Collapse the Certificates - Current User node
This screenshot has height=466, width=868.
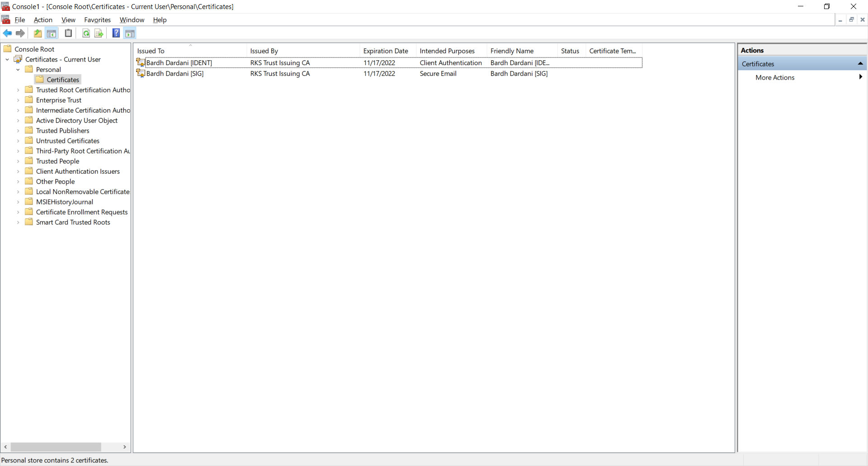[x=7, y=59]
